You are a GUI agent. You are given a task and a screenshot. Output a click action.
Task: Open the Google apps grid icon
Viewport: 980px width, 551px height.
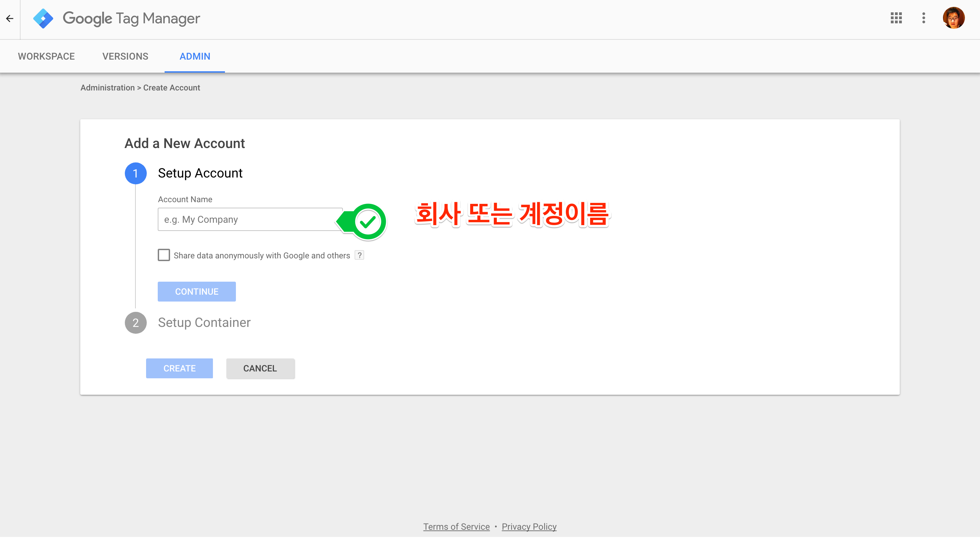(x=896, y=18)
